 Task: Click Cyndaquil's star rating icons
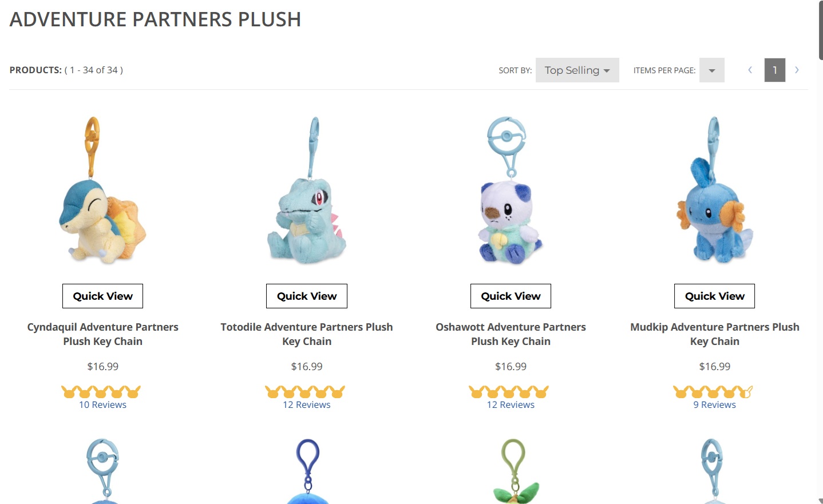(x=101, y=392)
